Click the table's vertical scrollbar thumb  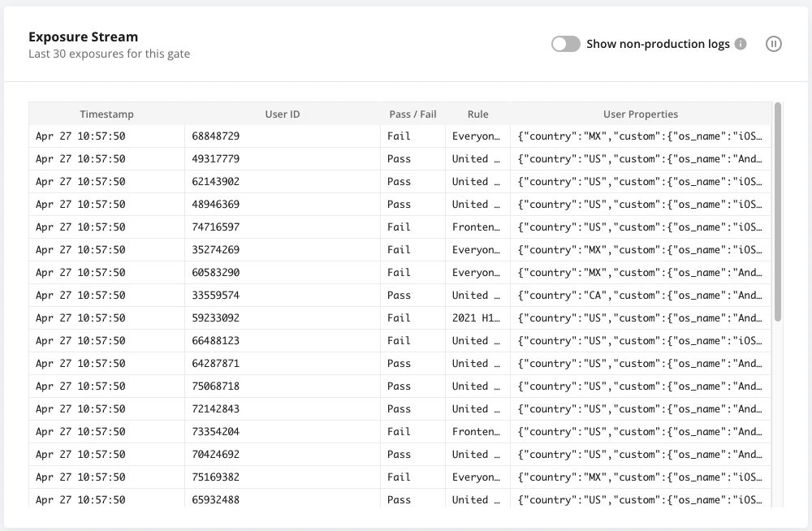777,212
